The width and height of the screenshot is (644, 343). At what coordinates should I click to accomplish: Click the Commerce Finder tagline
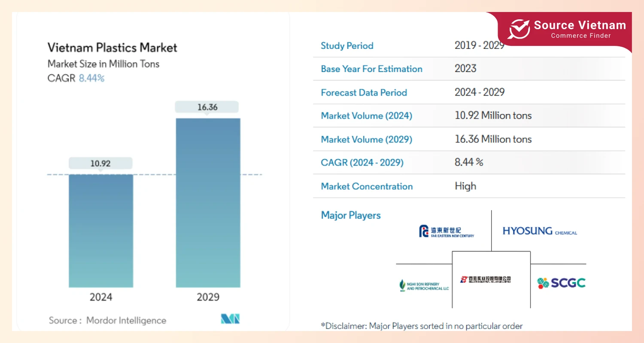coord(581,36)
